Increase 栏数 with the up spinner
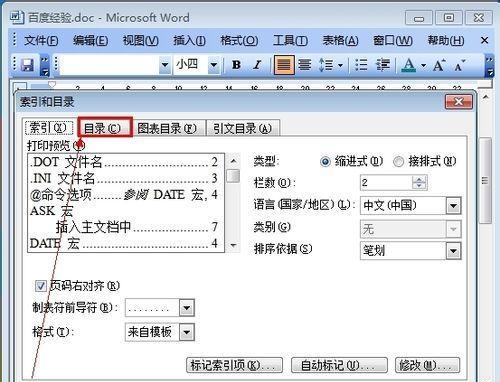The height and width of the screenshot is (382, 500). click(419, 179)
